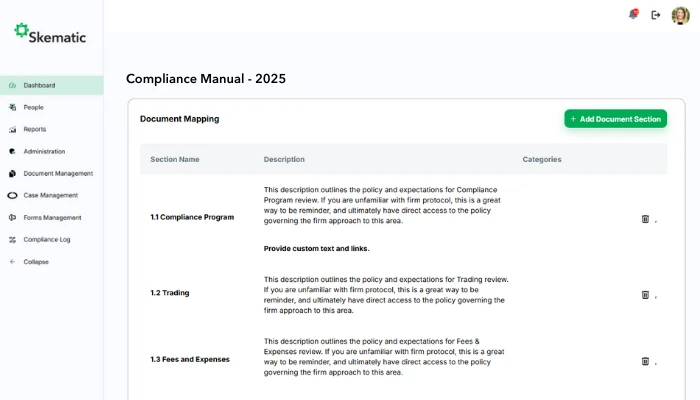The width and height of the screenshot is (700, 400).
Task: Click the Categories column header
Action: tap(541, 159)
